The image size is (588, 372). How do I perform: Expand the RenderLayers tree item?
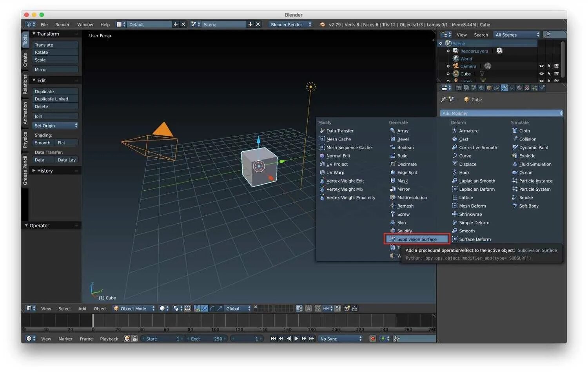(448, 51)
